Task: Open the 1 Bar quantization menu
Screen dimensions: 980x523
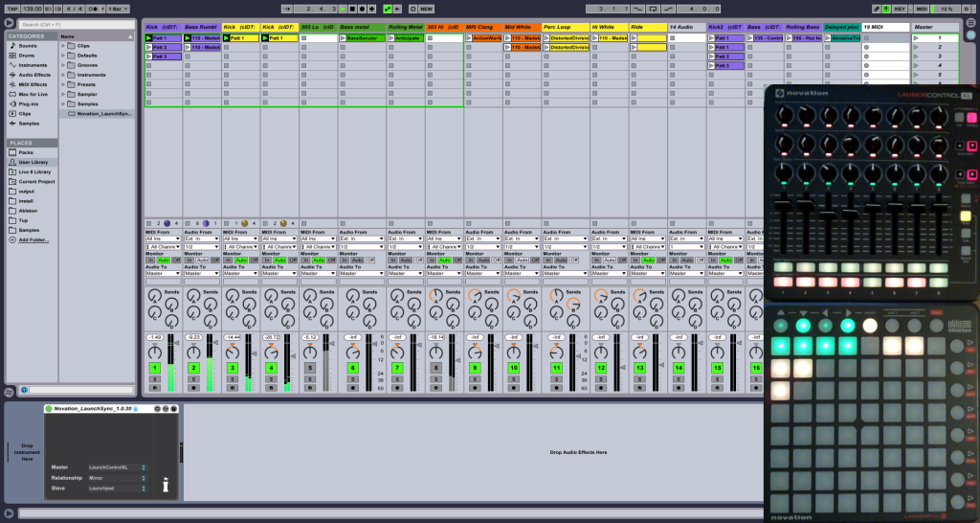Action: point(119,8)
